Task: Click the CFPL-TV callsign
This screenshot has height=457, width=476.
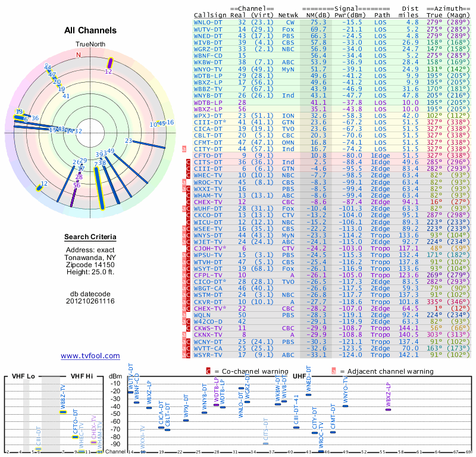Action: [x=208, y=275]
